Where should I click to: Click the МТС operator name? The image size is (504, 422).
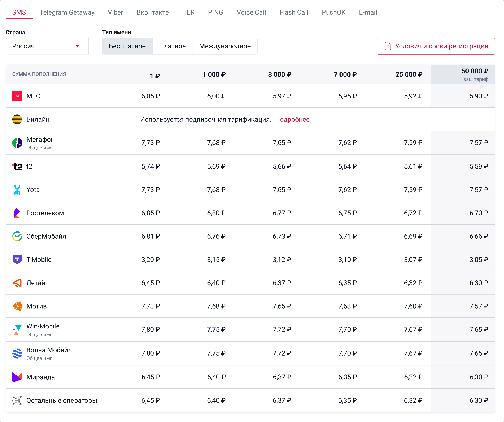click(x=33, y=96)
